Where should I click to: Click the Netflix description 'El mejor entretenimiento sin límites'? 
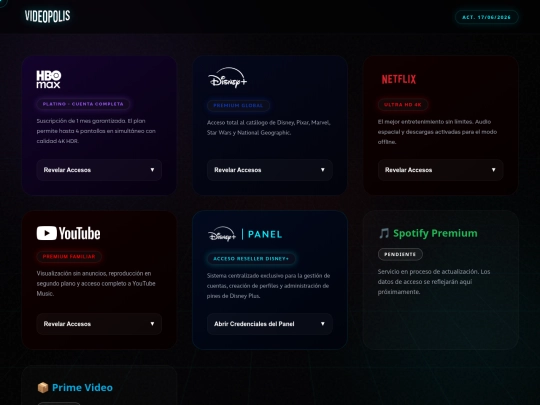pyautogui.click(x=437, y=132)
